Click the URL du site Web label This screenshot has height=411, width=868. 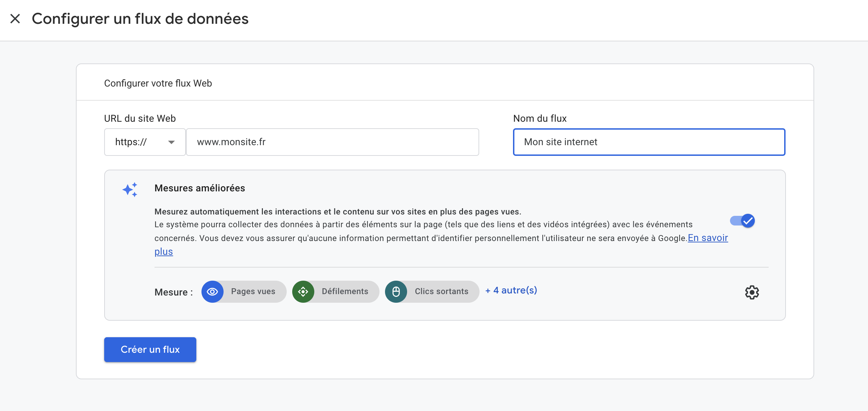pos(140,118)
